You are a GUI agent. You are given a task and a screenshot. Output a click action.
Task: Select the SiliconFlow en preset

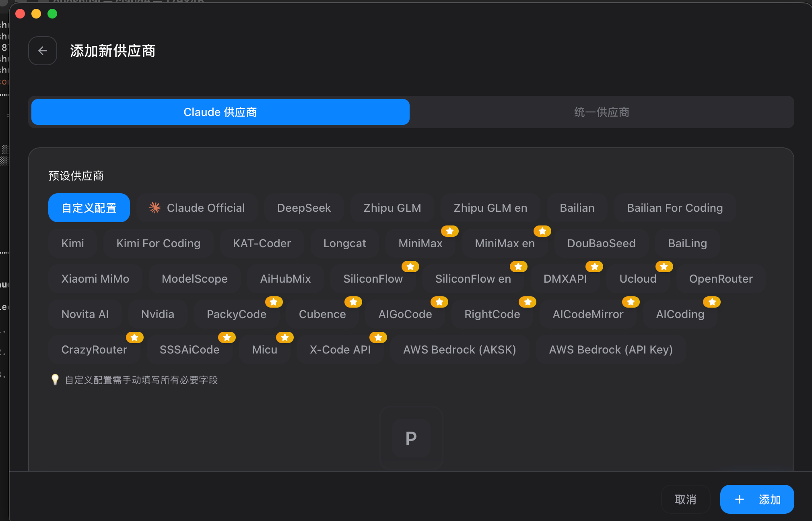pos(473,279)
